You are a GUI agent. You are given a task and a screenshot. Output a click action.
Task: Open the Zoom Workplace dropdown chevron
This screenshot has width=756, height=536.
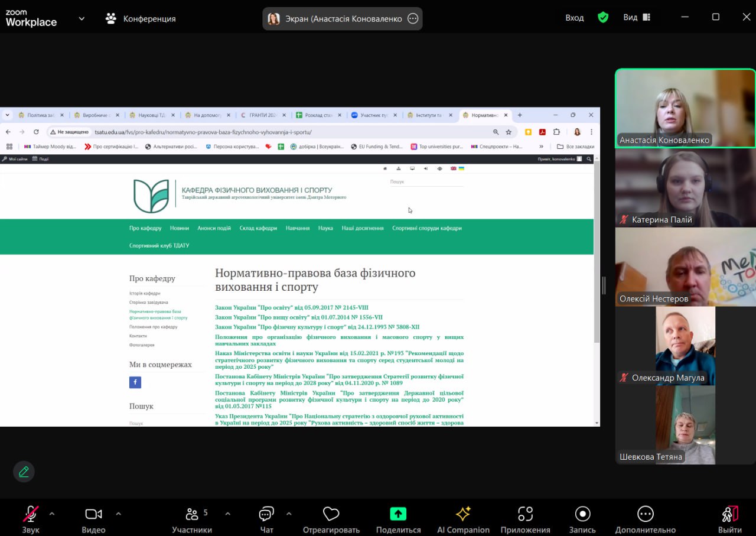pos(82,18)
